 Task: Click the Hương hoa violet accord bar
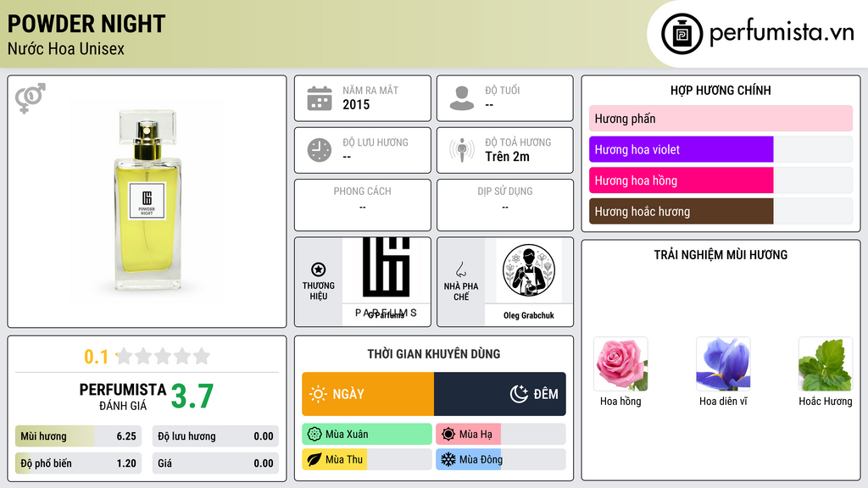tap(721, 149)
